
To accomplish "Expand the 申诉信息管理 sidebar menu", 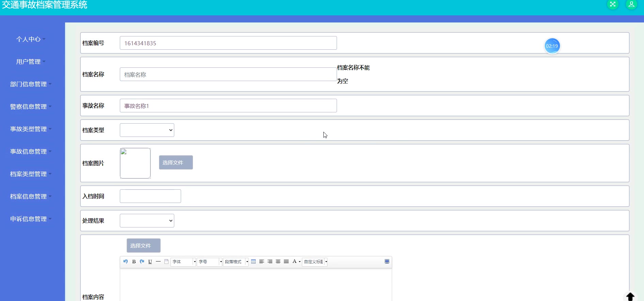I will (x=31, y=219).
